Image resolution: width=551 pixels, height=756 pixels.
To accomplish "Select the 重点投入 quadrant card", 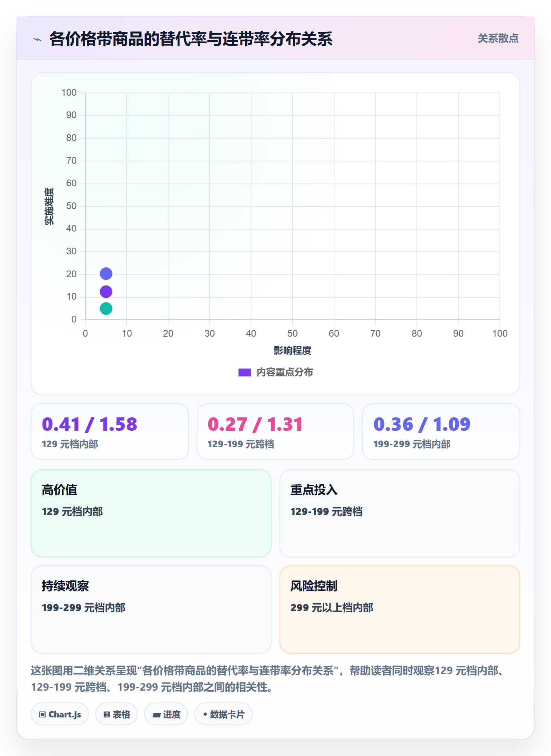I will 400,513.
